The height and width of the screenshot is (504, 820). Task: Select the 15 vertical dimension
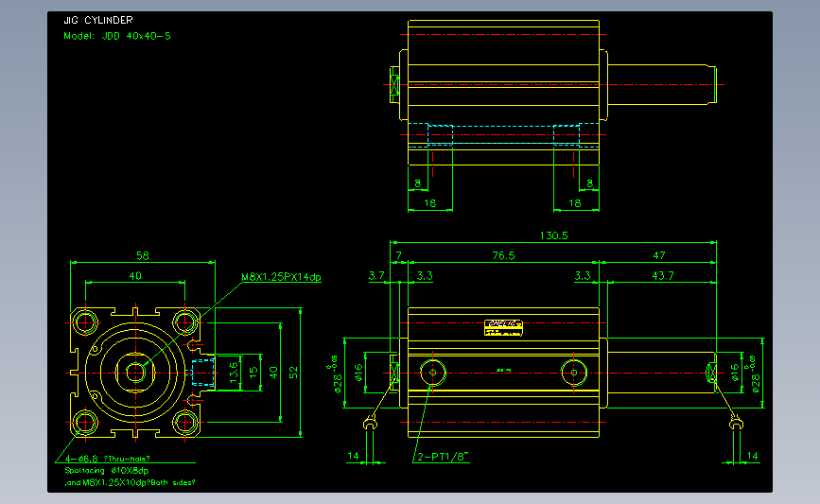tap(253, 373)
